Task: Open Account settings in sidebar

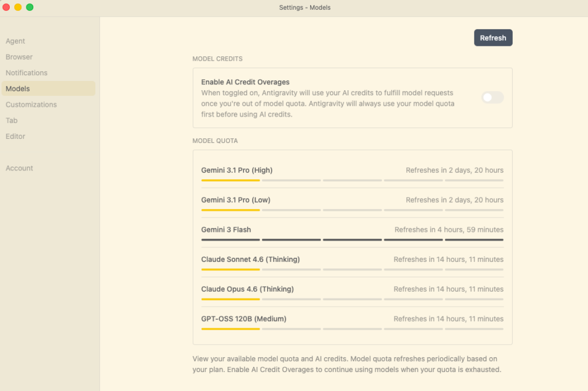Action: [x=20, y=168]
